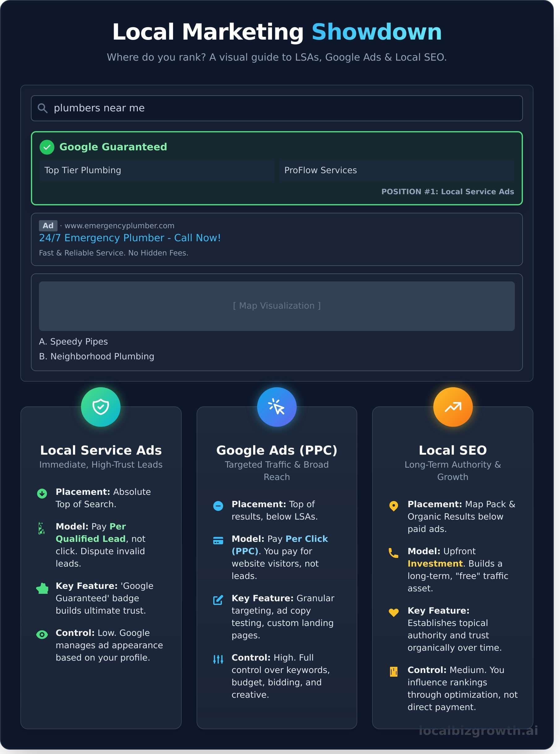Click 'Fast & Reliable Service. No Hidden Fees.'
Image resolution: width=560 pixels, height=754 pixels.
tap(113, 253)
